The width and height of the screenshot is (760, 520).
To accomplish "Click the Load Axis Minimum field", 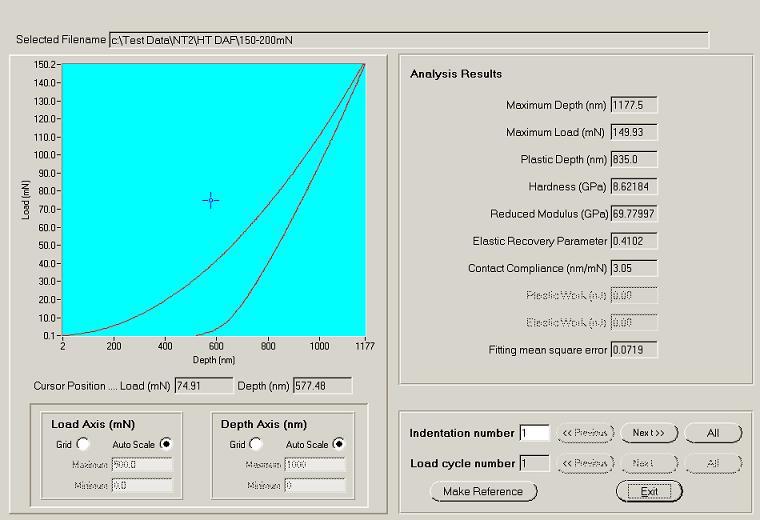I will (142, 485).
